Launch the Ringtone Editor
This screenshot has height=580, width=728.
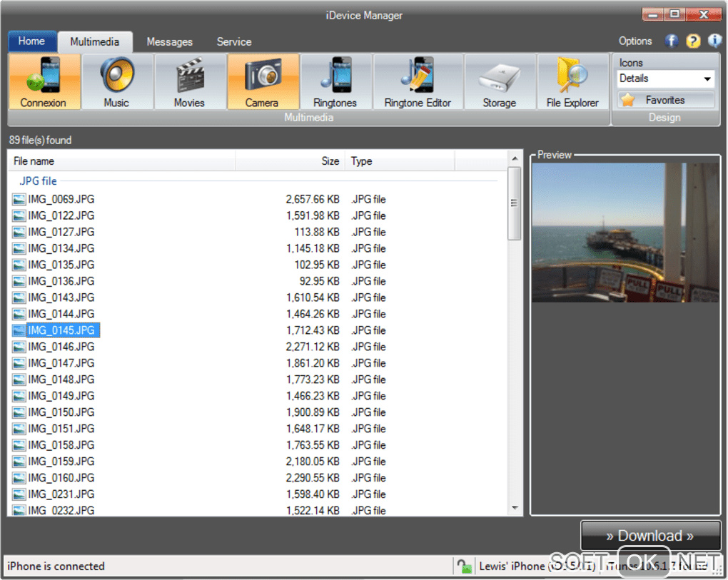pyautogui.click(x=418, y=81)
